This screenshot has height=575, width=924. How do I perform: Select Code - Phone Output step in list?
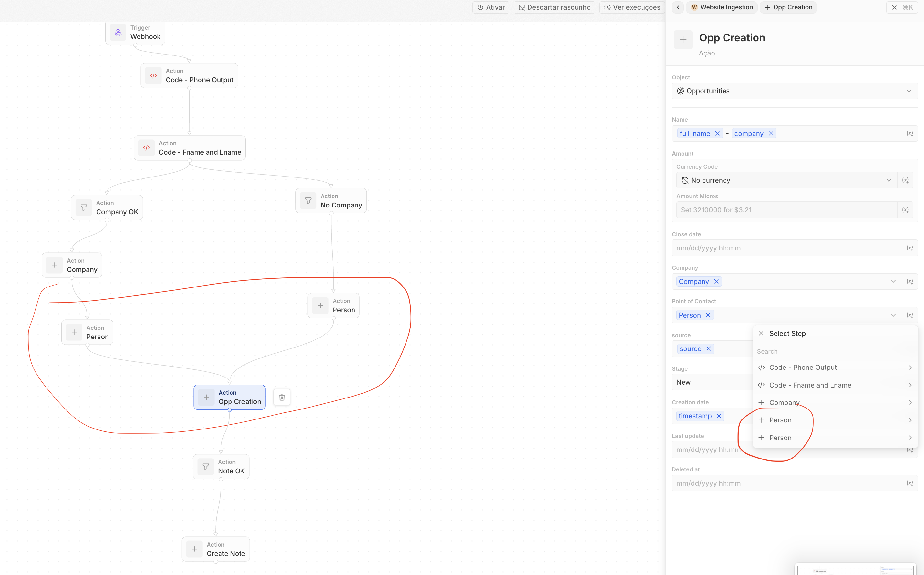coord(803,367)
